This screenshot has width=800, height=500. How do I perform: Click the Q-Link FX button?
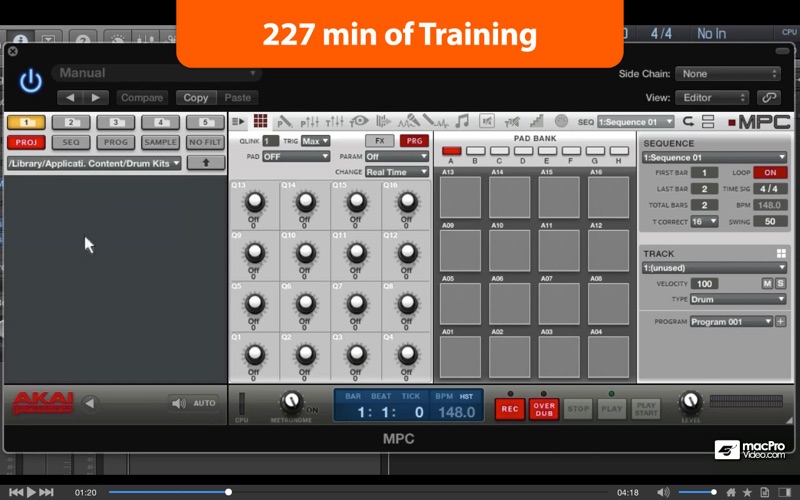(x=380, y=141)
